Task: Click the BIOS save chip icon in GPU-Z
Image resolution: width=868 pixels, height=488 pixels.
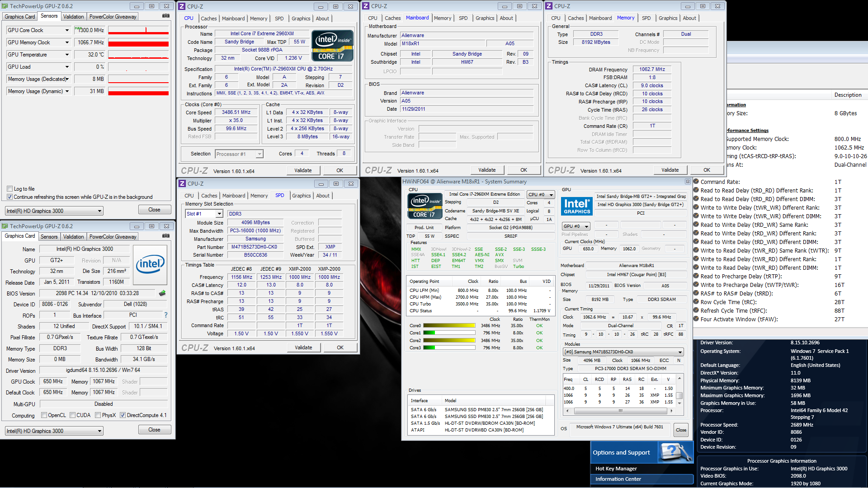Action: [162, 293]
